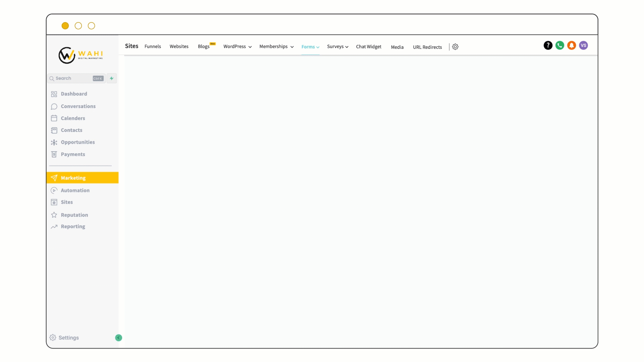Click the Conversations sidebar icon

[x=54, y=106]
